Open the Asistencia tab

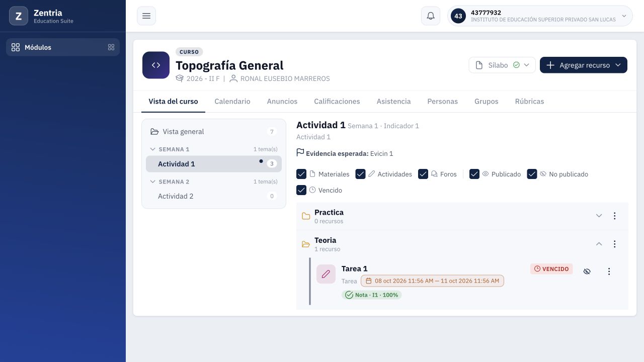(394, 101)
